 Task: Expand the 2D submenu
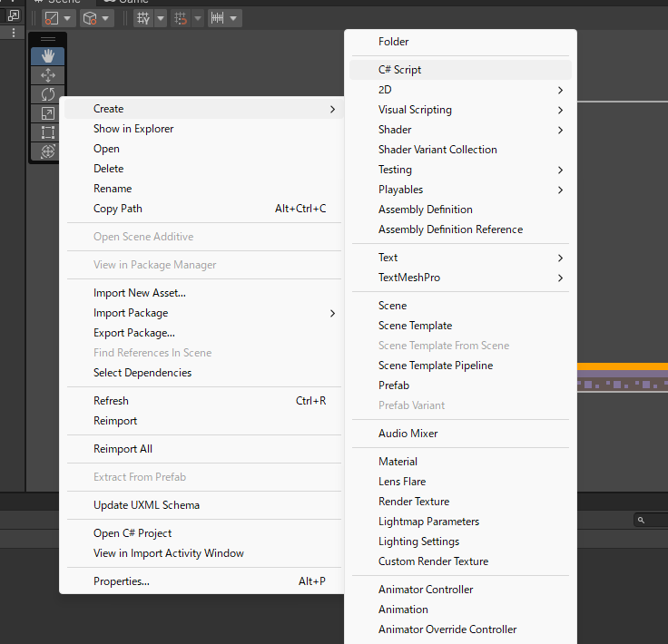click(460, 90)
